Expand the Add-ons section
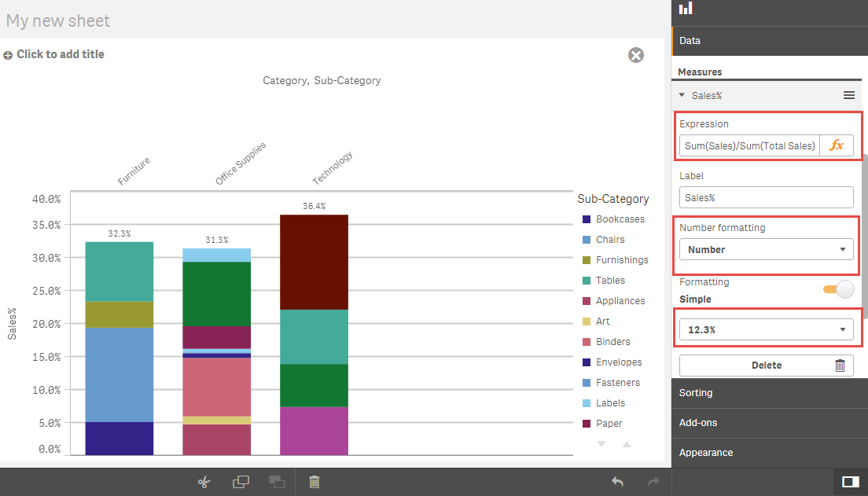The height and width of the screenshot is (496, 868). coord(769,423)
